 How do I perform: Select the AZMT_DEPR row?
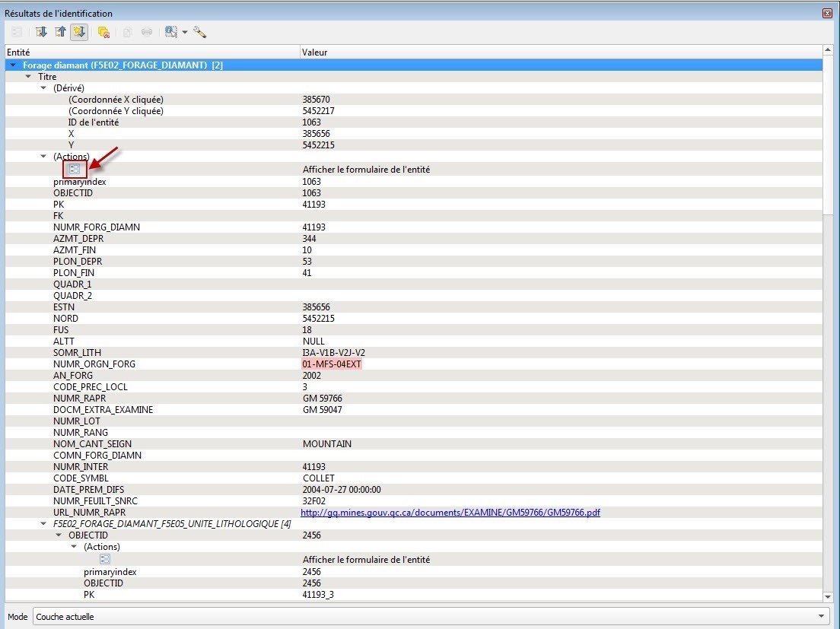click(414, 238)
